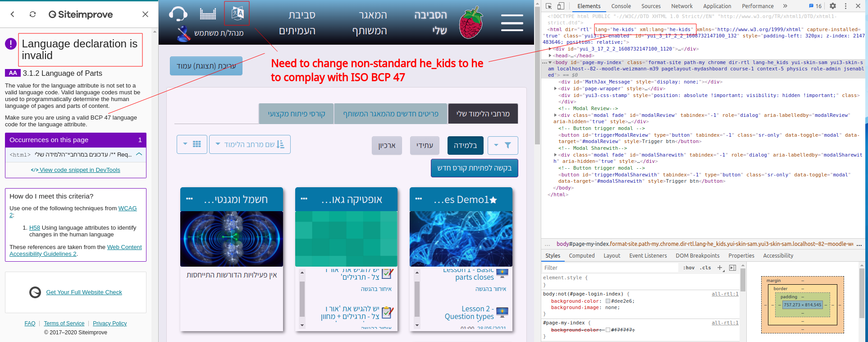Image resolution: width=868 pixels, height=342 pixels.
Task: Select the ארכיון filter button
Action: tap(387, 145)
